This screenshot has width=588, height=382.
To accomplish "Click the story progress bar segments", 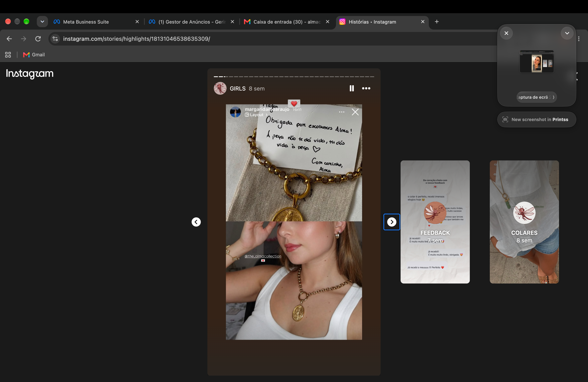I will point(294,77).
